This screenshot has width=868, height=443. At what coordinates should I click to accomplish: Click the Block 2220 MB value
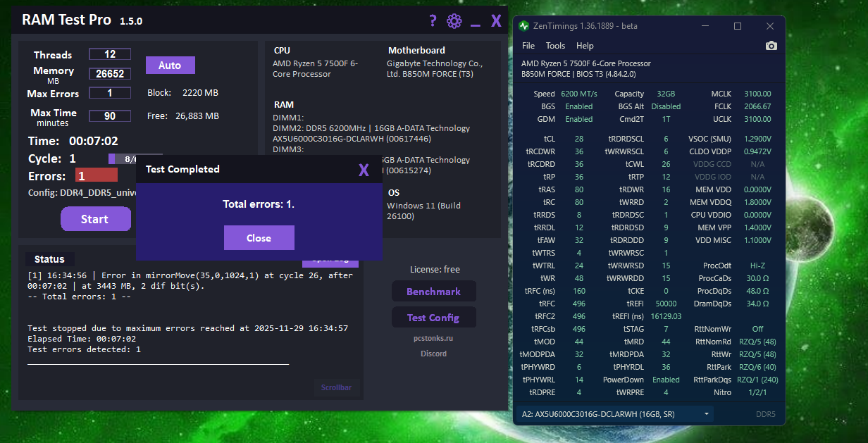click(x=201, y=92)
